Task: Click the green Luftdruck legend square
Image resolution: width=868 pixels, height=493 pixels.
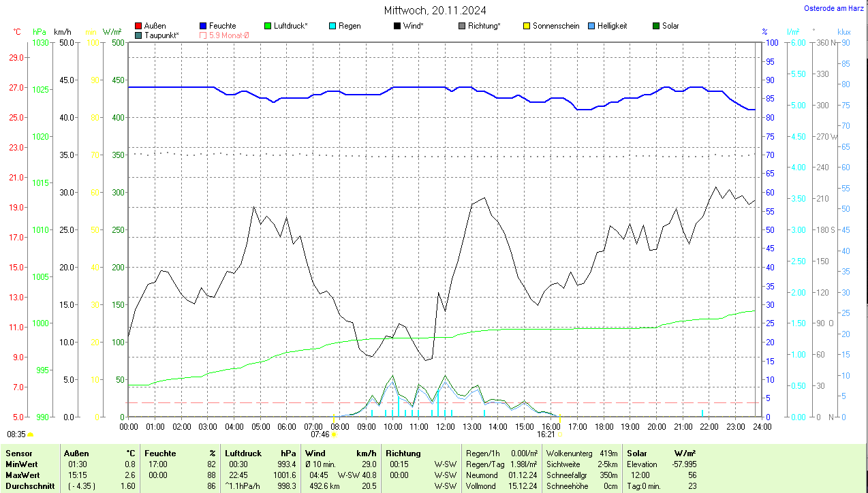Action: [x=268, y=26]
